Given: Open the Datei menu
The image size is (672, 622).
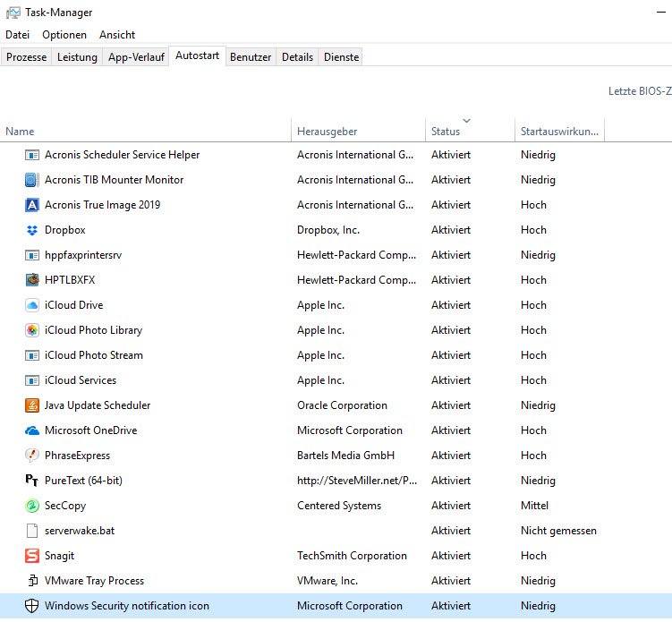Looking at the screenshot, I should coord(17,35).
